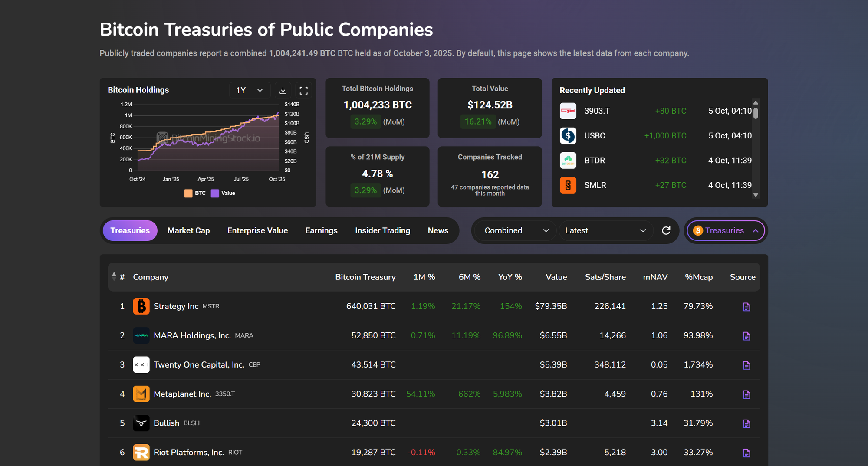Expand the Bitcoin Holdings chart to fullscreen

coord(303,90)
